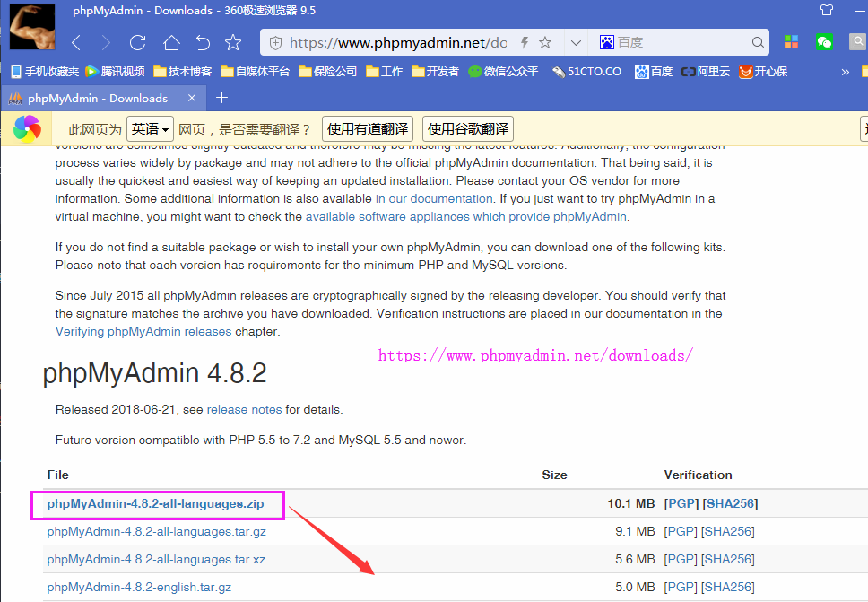
Task: Open the 工作 bookmark folder
Action: tap(385, 72)
